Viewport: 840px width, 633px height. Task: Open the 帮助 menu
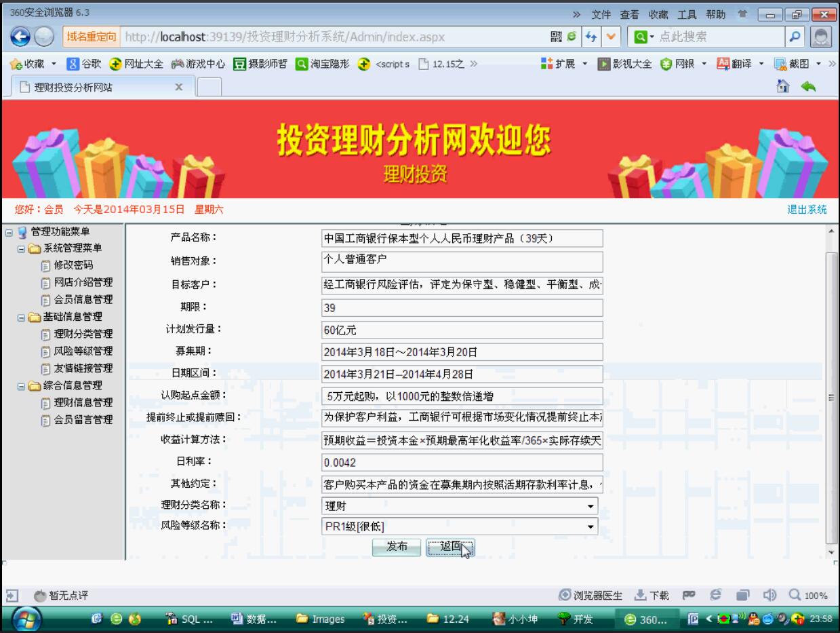point(716,14)
